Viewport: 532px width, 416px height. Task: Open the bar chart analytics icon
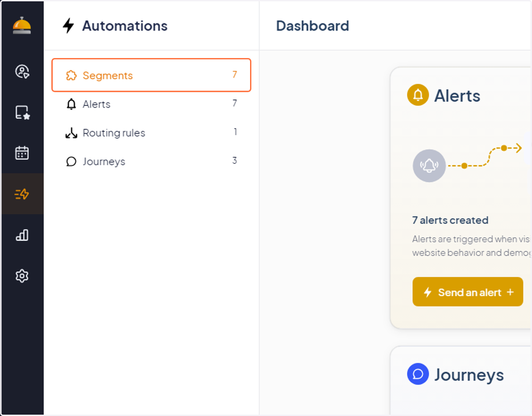pos(22,235)
